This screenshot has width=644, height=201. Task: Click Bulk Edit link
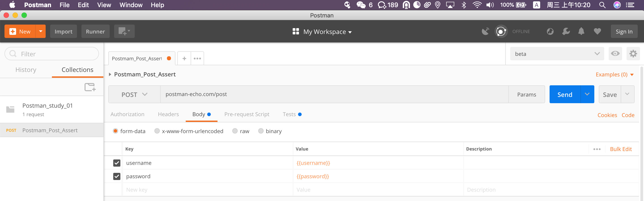(x=621, y=149)
